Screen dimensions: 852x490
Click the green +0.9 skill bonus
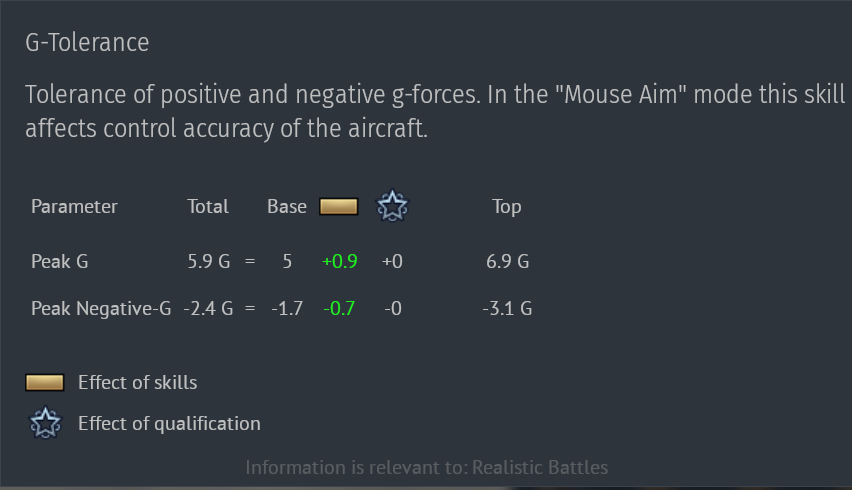pyautogui.click(x=340, y=261)
